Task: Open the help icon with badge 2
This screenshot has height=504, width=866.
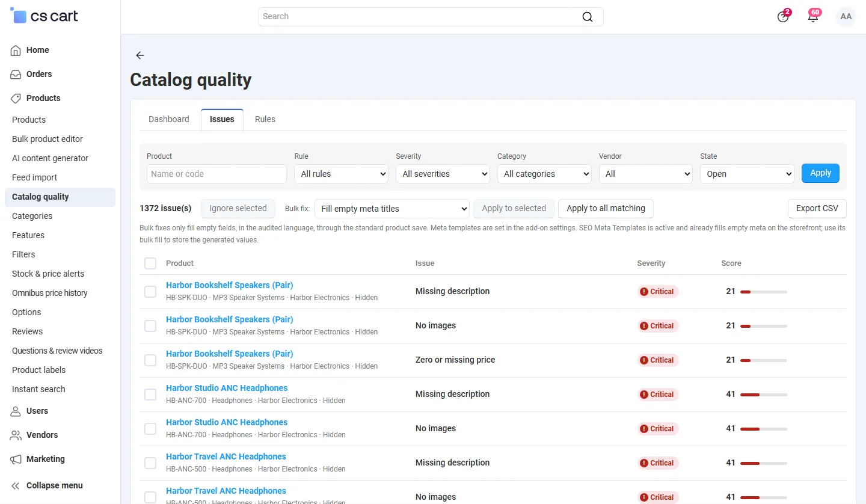Action: point(783,17)
